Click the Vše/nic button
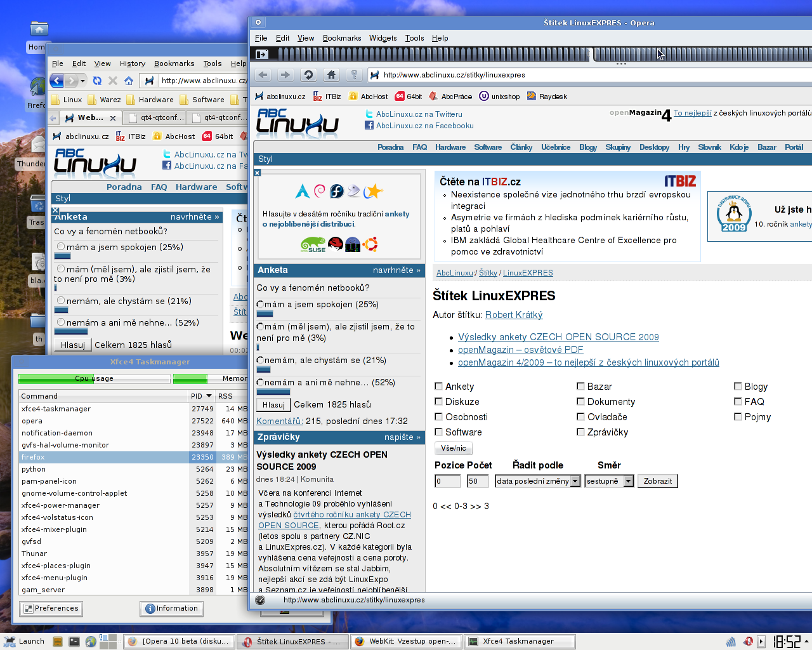This screenshot has width=812, height=650. [454, 448]
